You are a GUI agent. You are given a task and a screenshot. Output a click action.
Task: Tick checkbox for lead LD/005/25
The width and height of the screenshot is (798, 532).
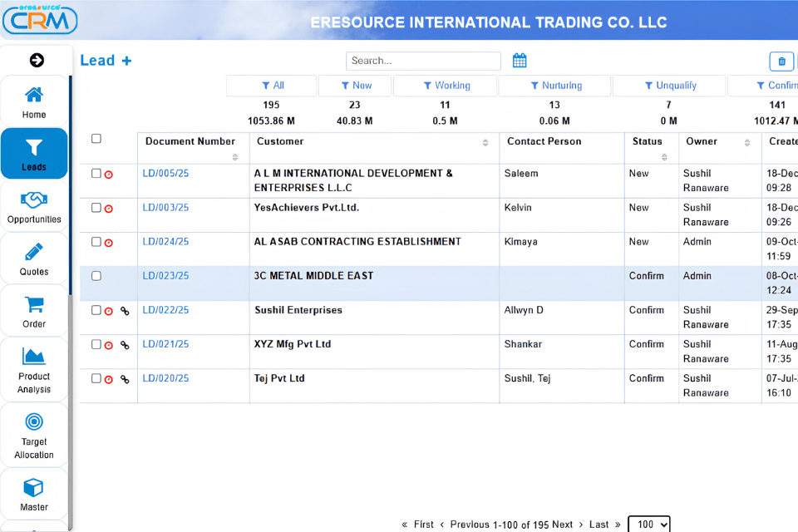tap(96, 173)
